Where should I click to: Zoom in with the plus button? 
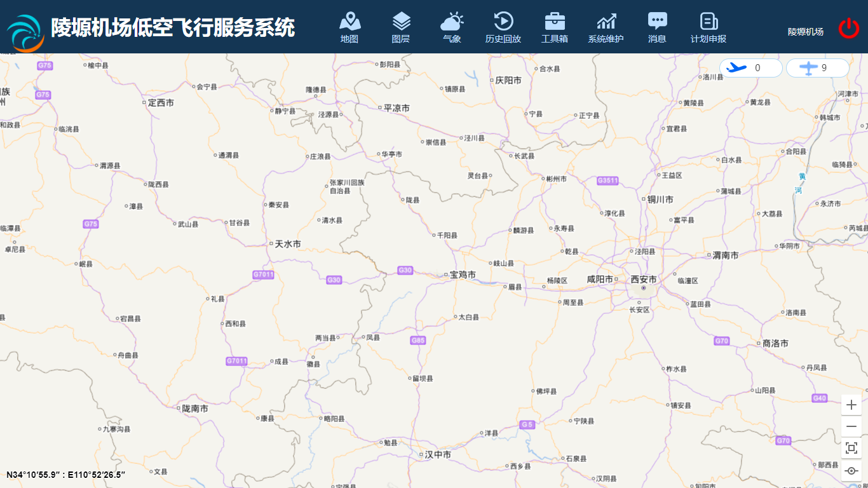[851, 405]
